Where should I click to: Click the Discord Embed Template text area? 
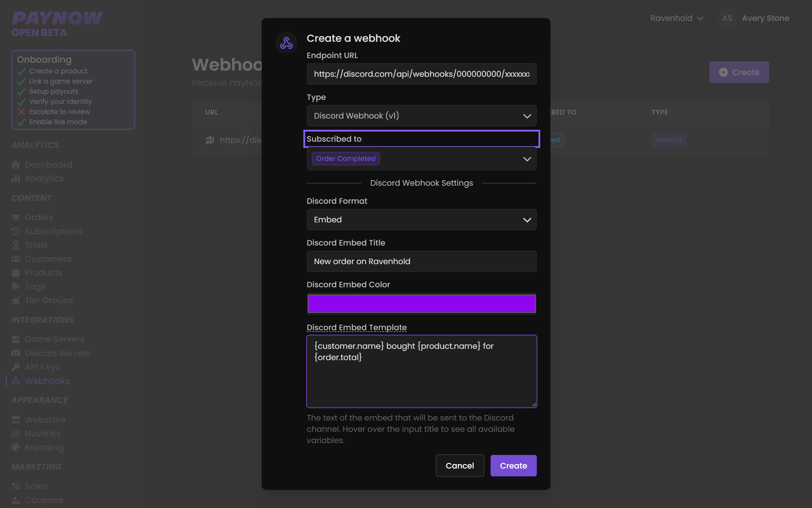click(x=422, y=371)
